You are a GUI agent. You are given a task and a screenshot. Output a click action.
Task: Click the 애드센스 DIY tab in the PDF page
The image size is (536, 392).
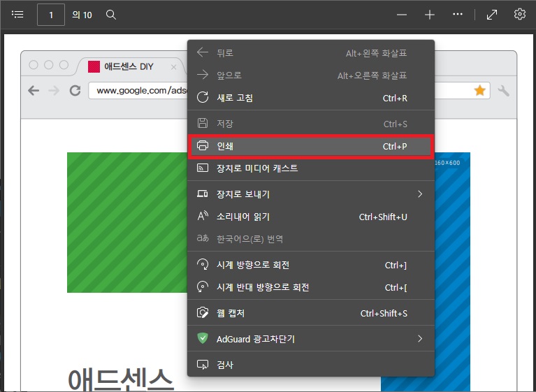(x=130, y=66)
